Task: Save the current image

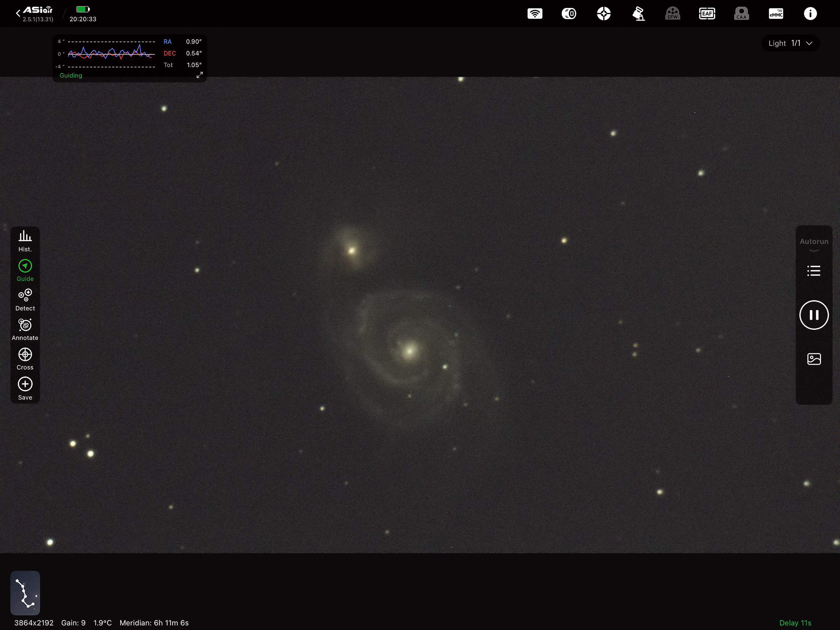Action: click(x=25, y=388)
